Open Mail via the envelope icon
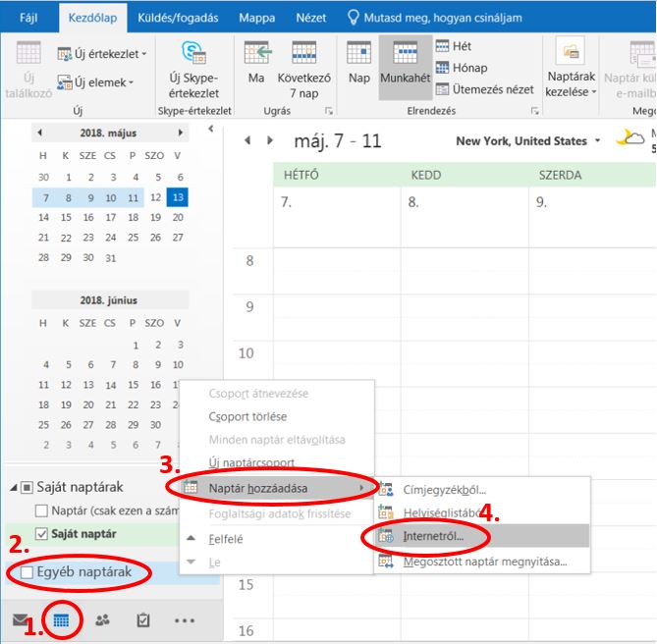Image resolution: width=657 pixels, height=644 pixels. click(x=20, y=620)
